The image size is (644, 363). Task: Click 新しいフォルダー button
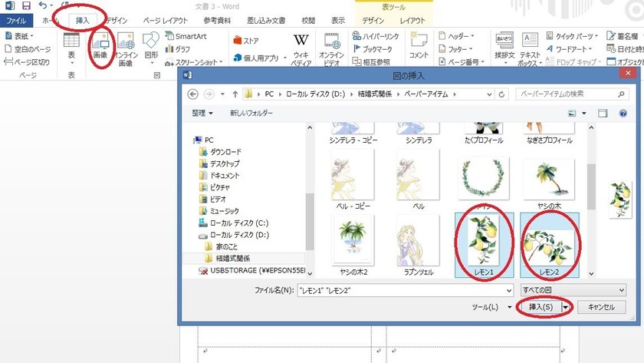click(x=251, y=113)
